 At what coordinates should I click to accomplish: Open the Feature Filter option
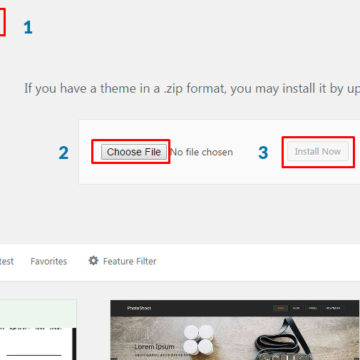[122, 261]
